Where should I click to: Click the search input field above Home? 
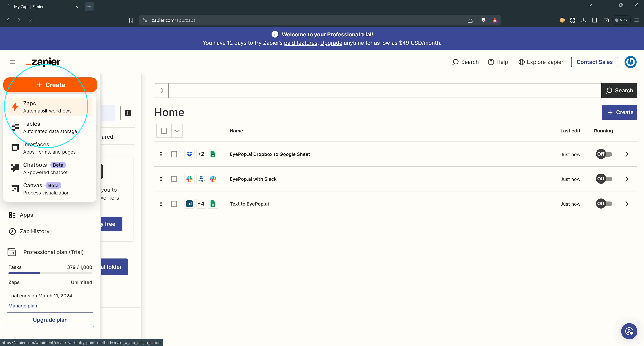[375, 90]
